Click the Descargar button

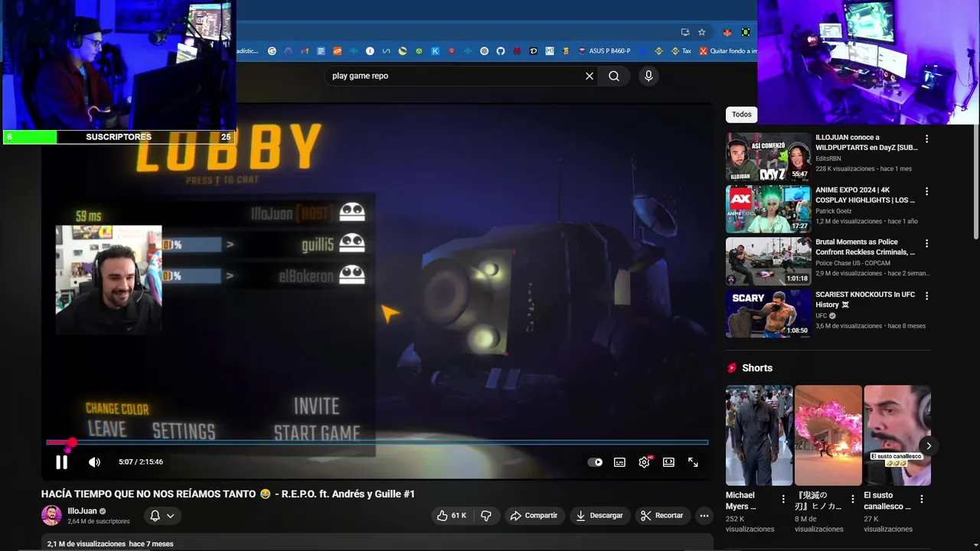tap(599, 516)
